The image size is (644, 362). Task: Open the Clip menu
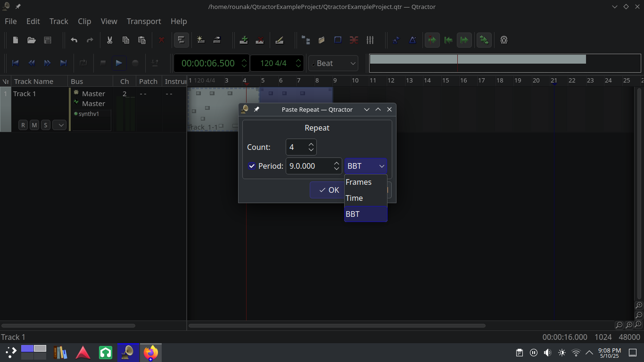tap(84, 21)
